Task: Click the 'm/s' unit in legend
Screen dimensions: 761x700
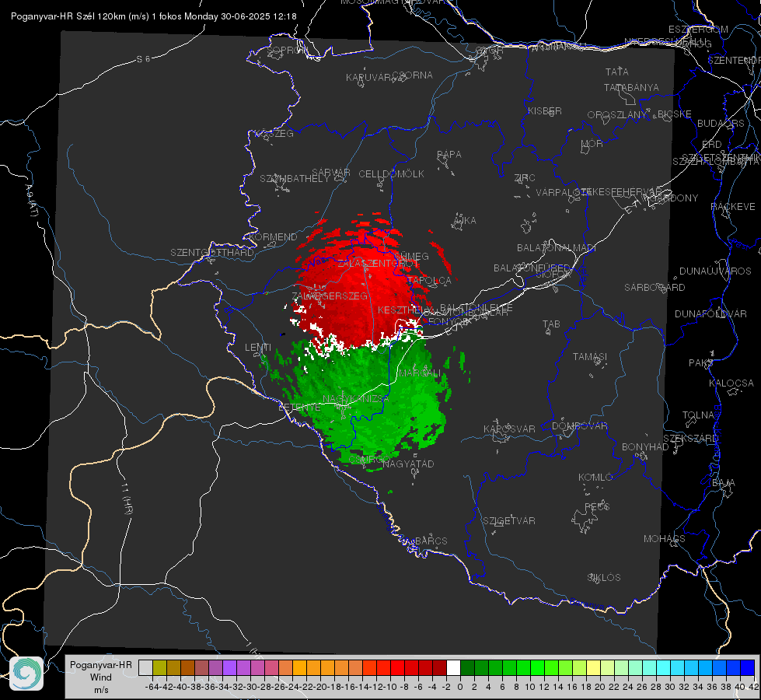Action: pos(101,689)
